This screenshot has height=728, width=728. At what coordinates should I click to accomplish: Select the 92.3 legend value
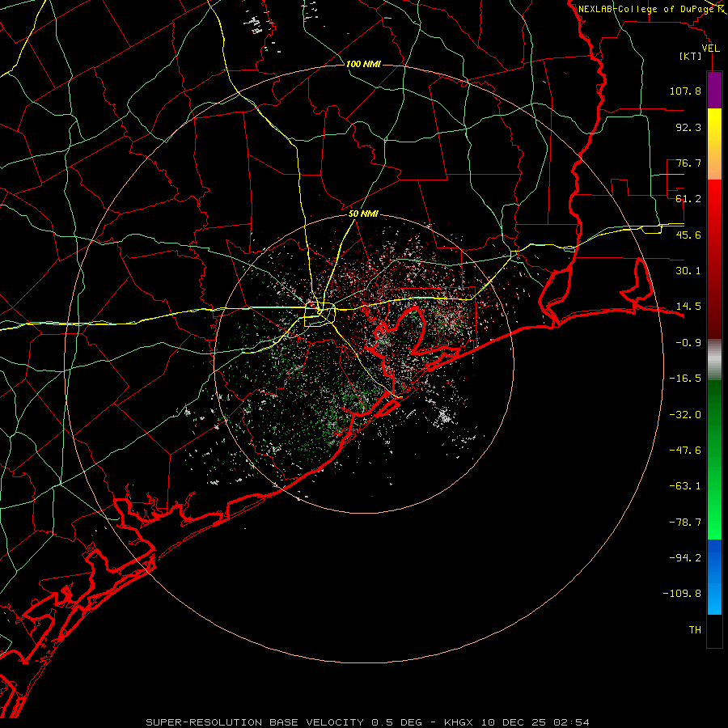[x=688, y=127]
